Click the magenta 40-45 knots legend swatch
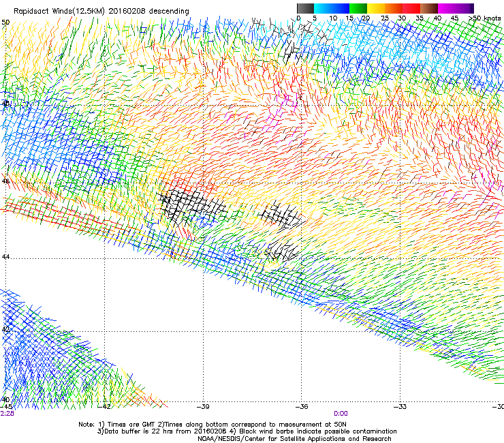 [x=447, y=8]
